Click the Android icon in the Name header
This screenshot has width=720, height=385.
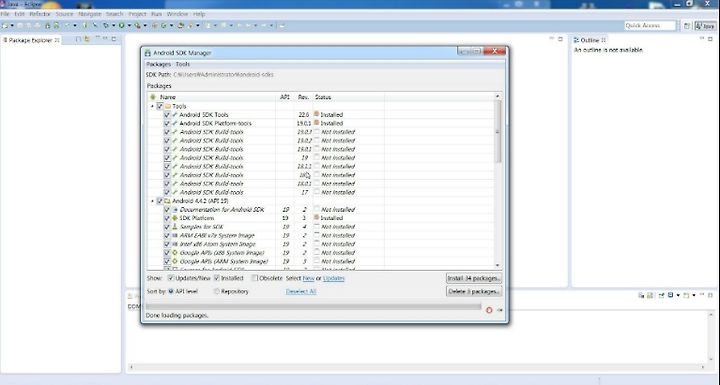pyautogui.click(x=153, y=97)
